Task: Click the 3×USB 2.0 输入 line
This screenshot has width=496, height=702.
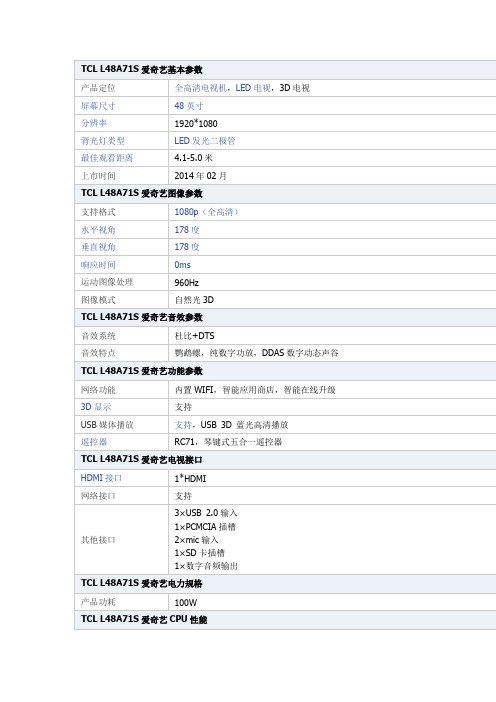Action: 206,513
